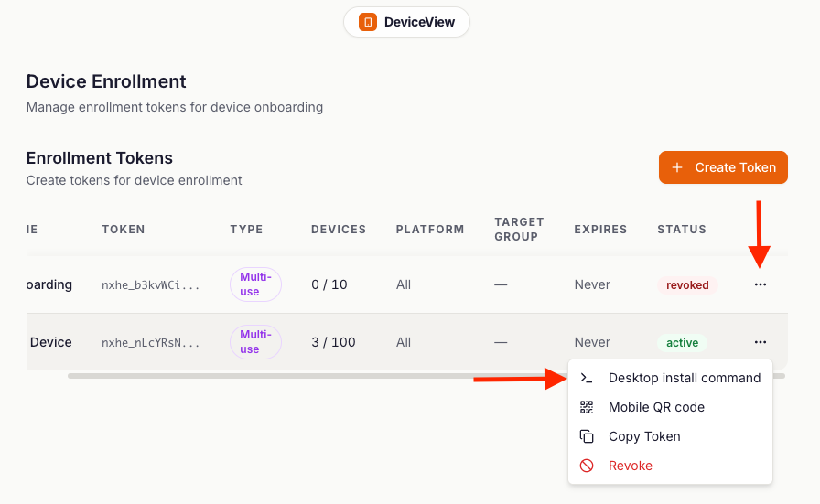
Task: Click the EXPIRES column header
Action: 600,230
